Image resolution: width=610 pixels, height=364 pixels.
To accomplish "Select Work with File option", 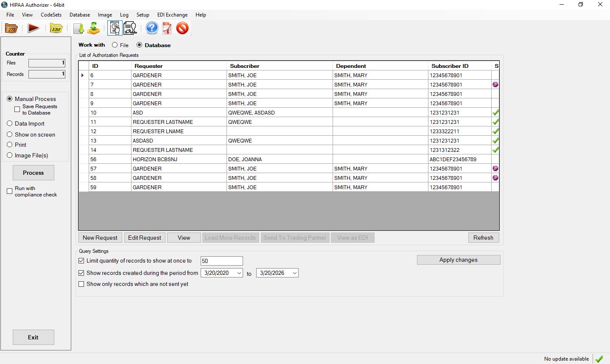I will (115, 45).
